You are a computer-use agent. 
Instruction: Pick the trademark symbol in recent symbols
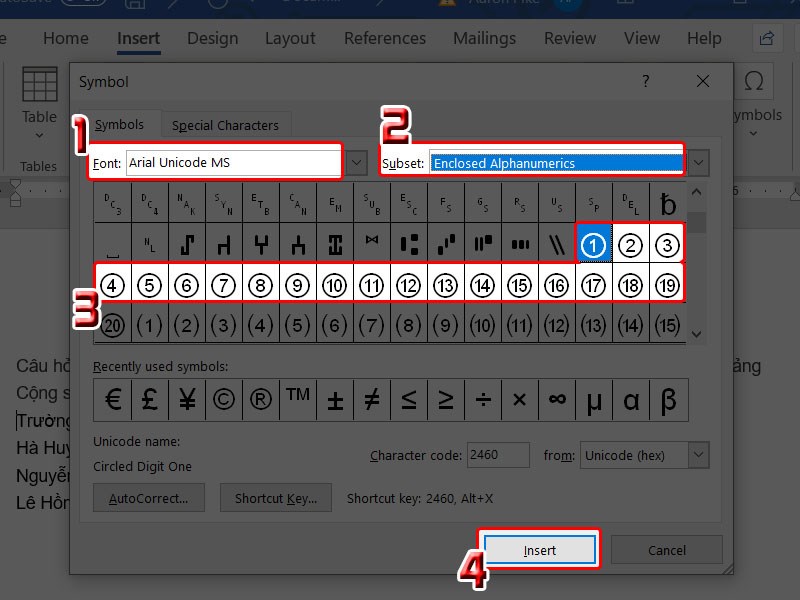(298, 400)
